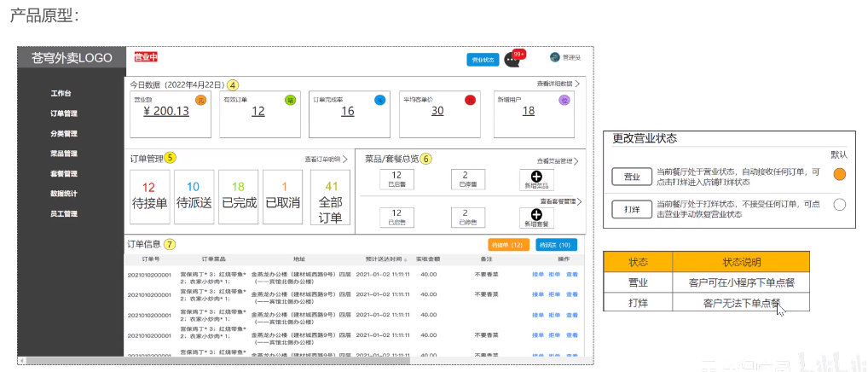Click the 新增用户 value 18
Screen dimensions: 868x372
pyautogui.click(x=529, y=111)
